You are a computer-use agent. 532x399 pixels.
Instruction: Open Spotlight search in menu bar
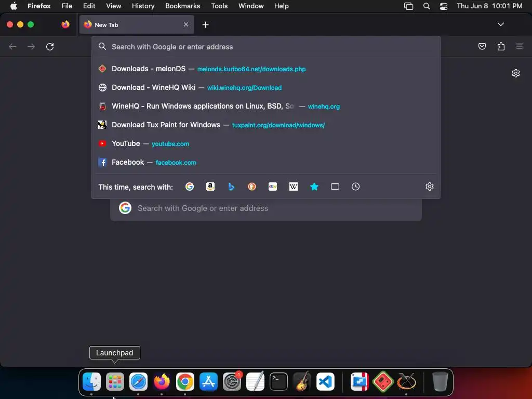point(427,6)
